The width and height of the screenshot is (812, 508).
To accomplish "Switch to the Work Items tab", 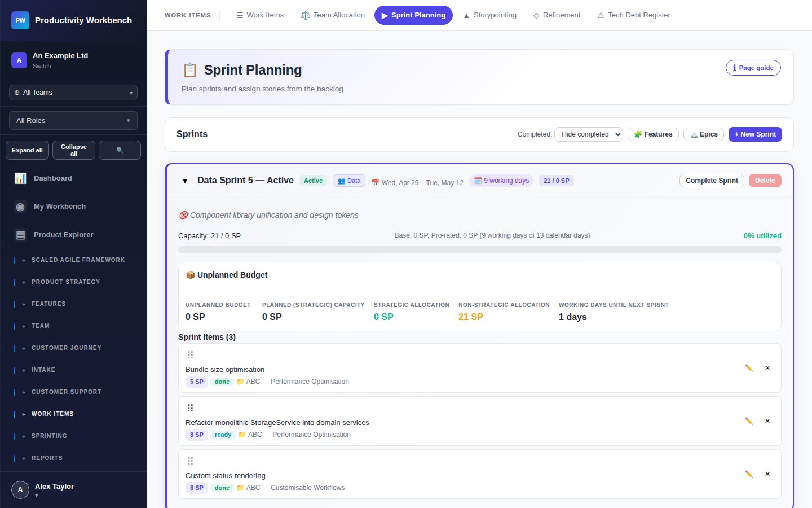I will coord(259,15).
